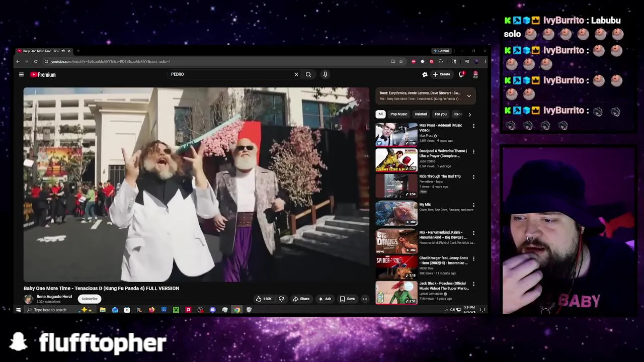
Task: Dislike the video
Action: tap(281, 299)
